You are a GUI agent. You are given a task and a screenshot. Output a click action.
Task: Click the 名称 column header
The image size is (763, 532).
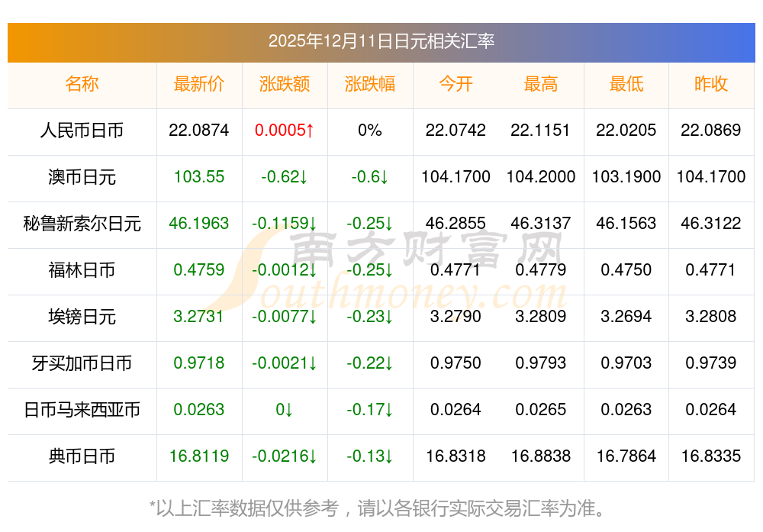82,84
